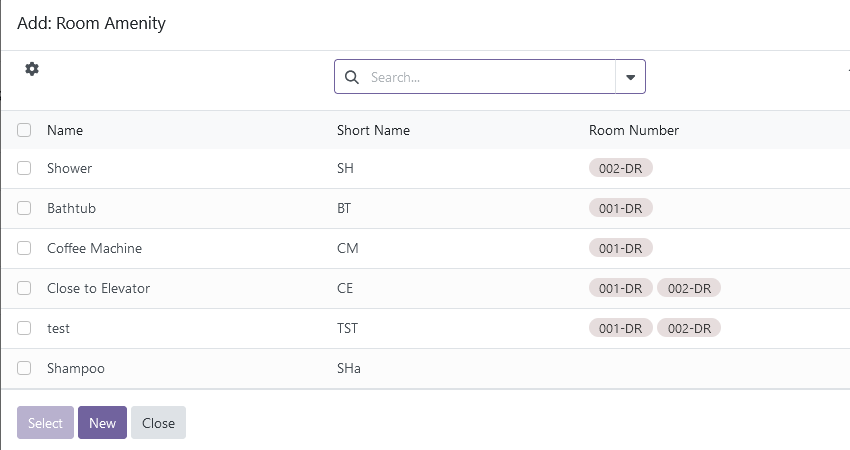Sort by Short Name column header

coord(374,130)
